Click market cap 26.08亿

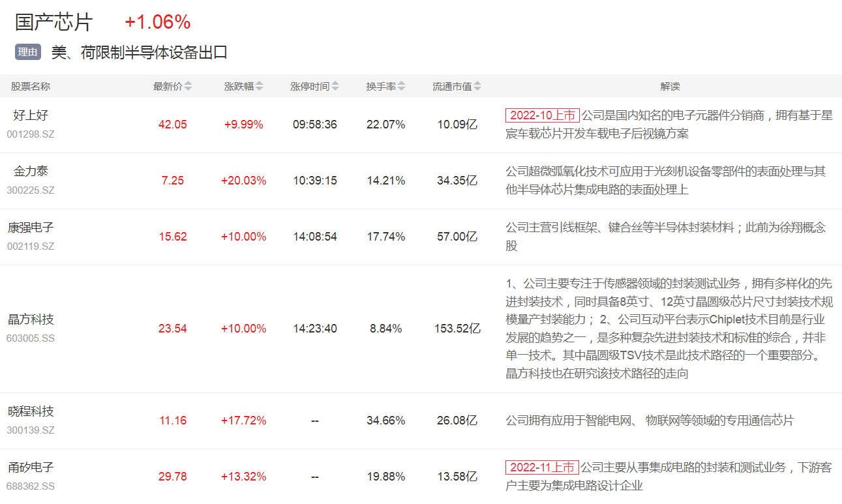pos(457,421)
